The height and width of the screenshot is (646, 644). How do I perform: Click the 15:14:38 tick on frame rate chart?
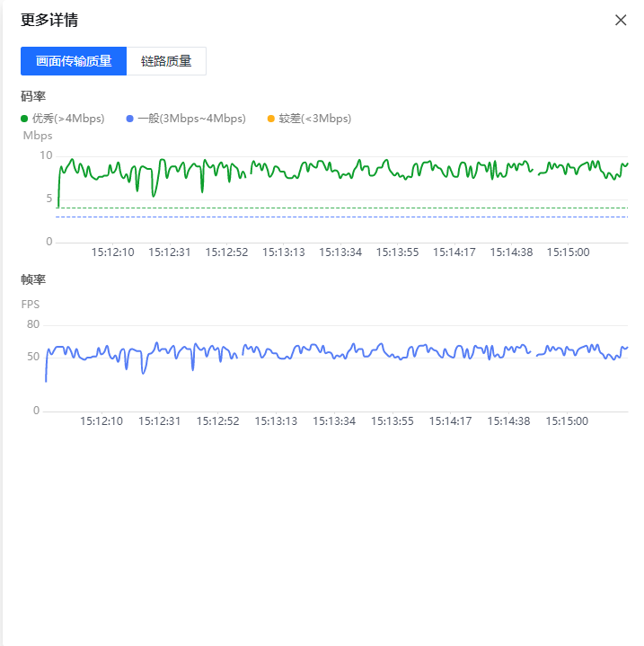tap(508, 421)
